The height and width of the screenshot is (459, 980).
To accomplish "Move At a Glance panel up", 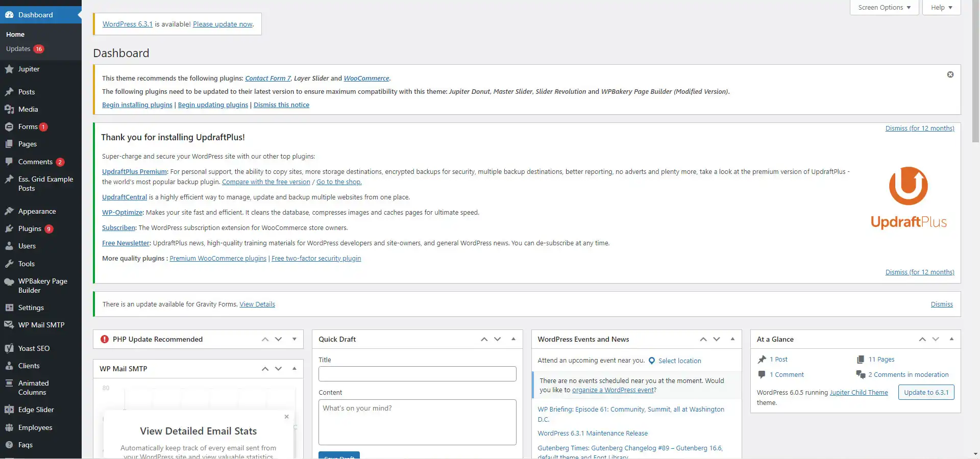I will (x=922, y=339).
